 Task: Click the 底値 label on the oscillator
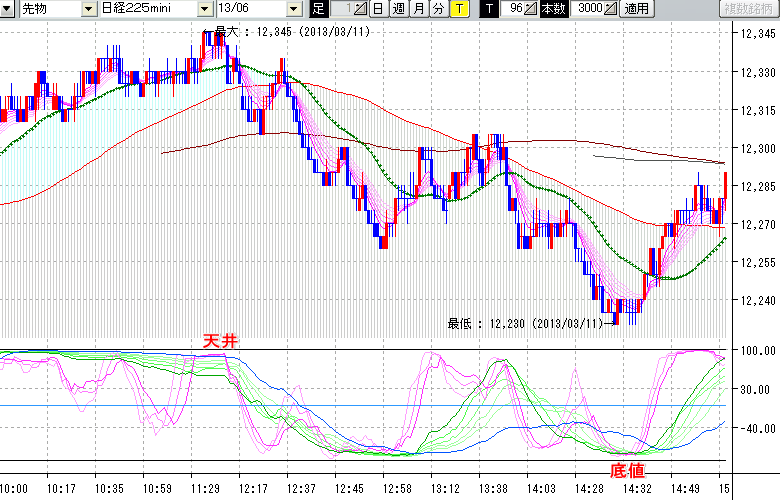(x=624, y=467)
